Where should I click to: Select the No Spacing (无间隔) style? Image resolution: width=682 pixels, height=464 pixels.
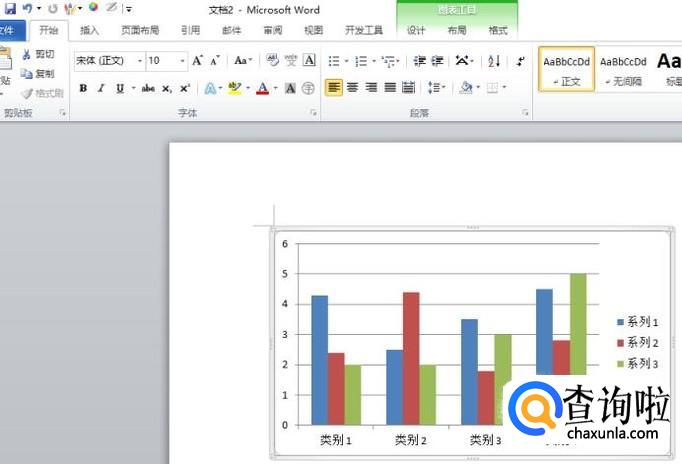pyautogui.click(x=623, y=69)
